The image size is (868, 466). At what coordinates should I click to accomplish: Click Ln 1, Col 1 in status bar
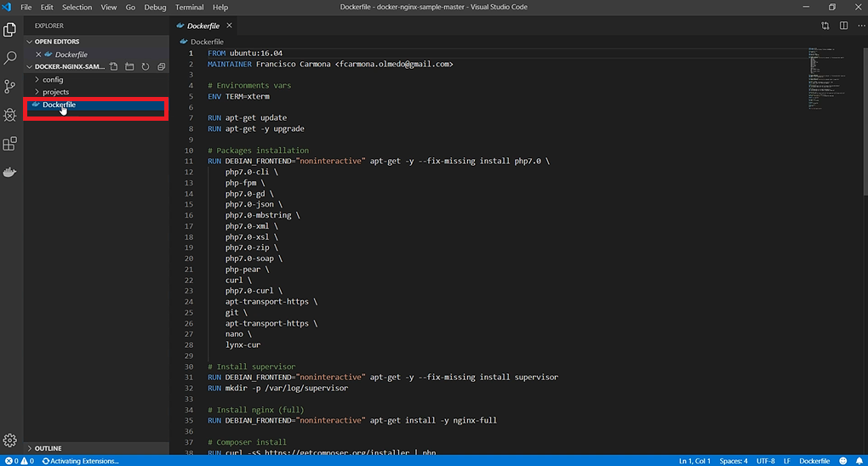coord(694,460)
